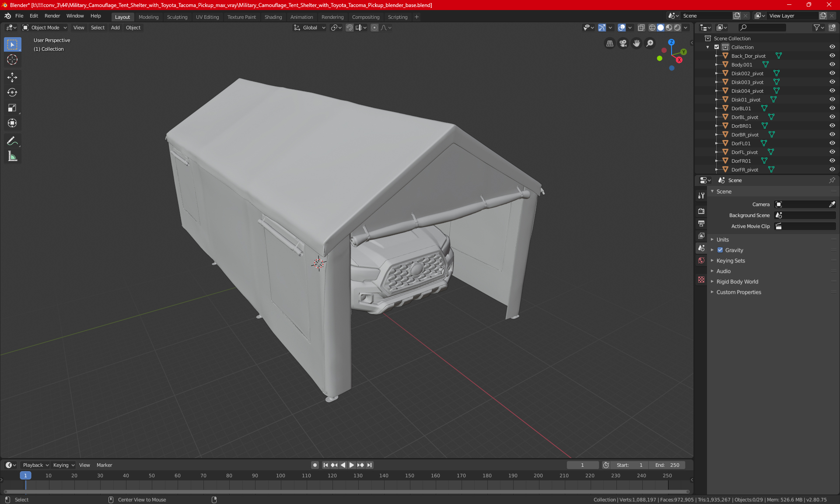The height and width of the screenshot is (504, 840).
Task: Enable the Gravity checkbox
Action: click(720, 250)
